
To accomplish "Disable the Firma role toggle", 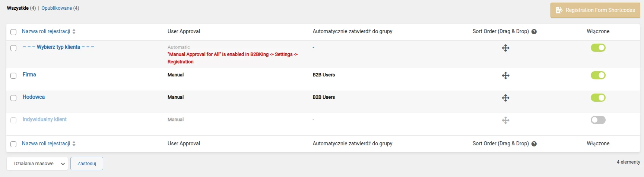I will coord(598,75).
